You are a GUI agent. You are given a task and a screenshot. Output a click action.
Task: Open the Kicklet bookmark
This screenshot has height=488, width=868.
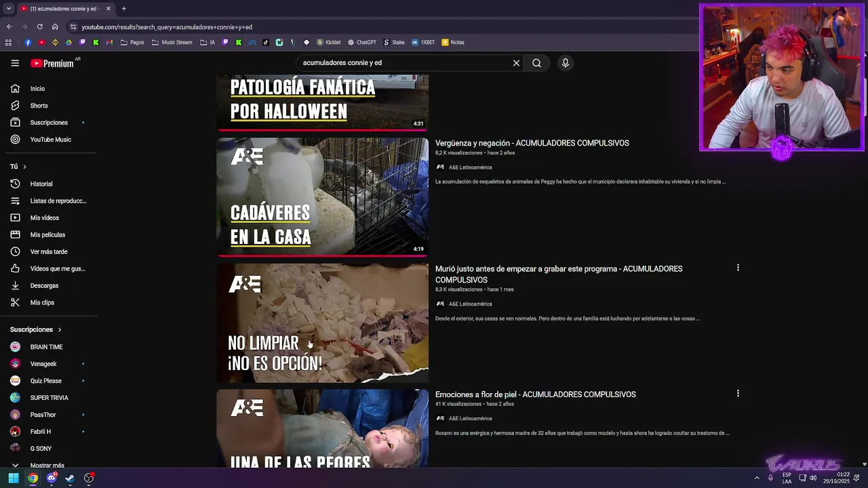point(329,42)
